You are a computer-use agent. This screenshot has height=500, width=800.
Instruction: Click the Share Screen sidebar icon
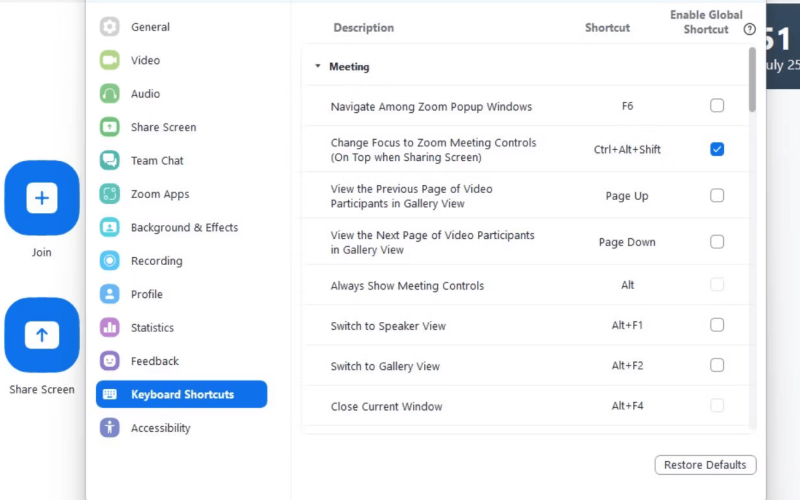click(110, 127)
